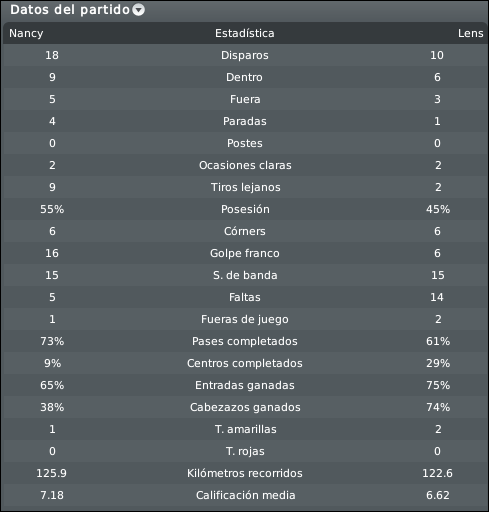This screenshot has height=512, width=489.
Task: Select the Kilómetros recorridos row
Action: [x=245, y=473]
